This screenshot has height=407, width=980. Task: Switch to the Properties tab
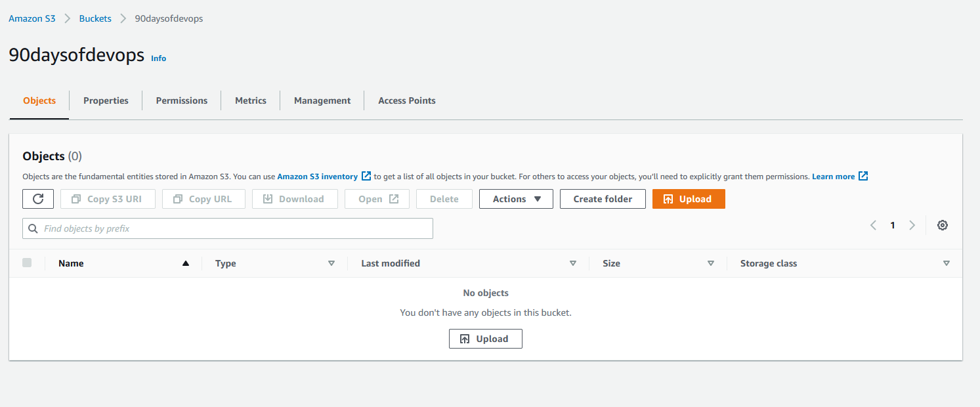[106, 100]
